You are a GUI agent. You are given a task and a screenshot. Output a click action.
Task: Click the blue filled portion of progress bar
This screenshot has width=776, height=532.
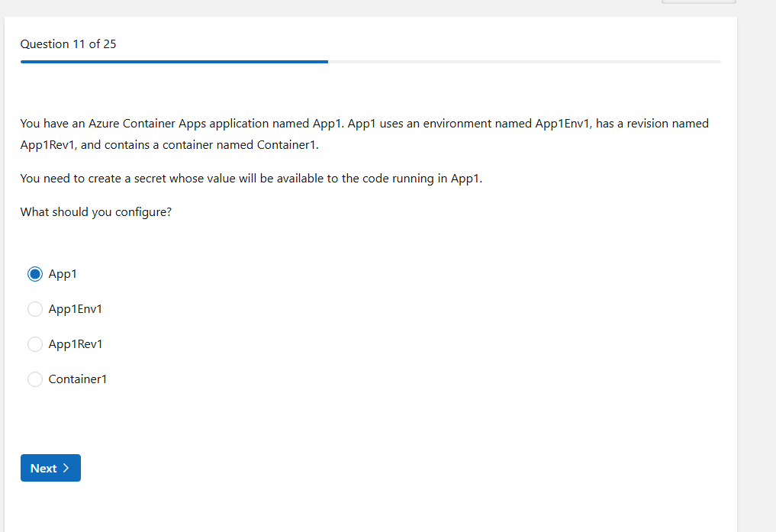point(174,62)
